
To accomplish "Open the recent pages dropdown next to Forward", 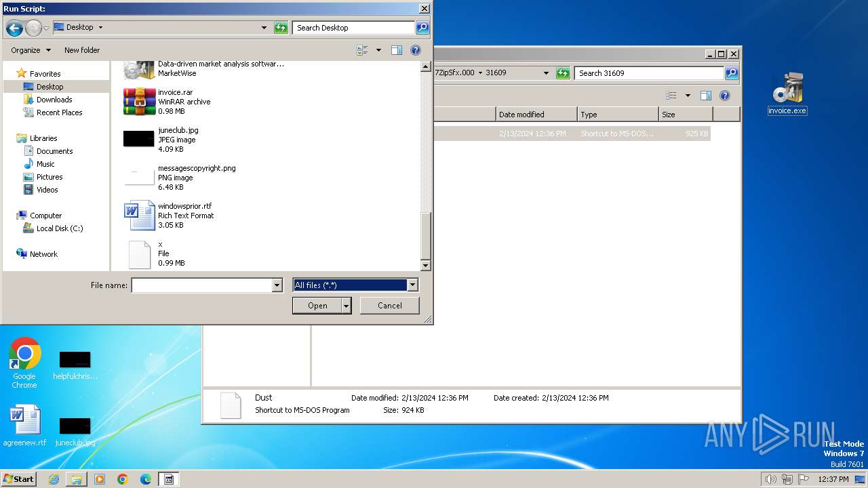I will (46, 28).
